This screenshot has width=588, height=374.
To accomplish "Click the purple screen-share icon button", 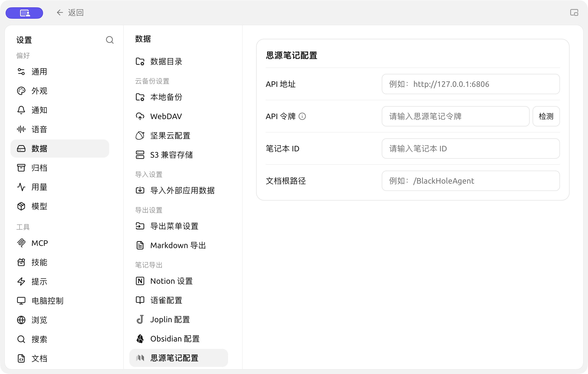I will [24, 13].
